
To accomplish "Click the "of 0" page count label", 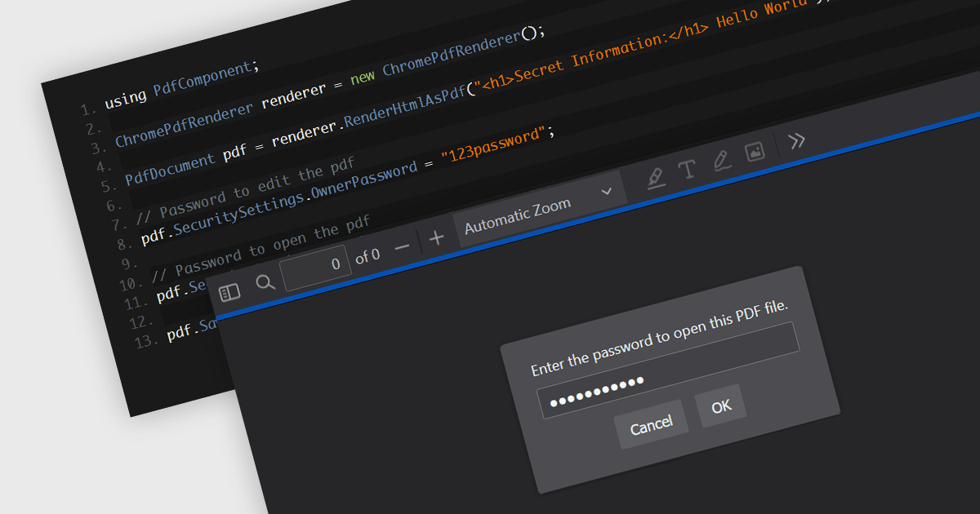I will click(x=367, y=256).
